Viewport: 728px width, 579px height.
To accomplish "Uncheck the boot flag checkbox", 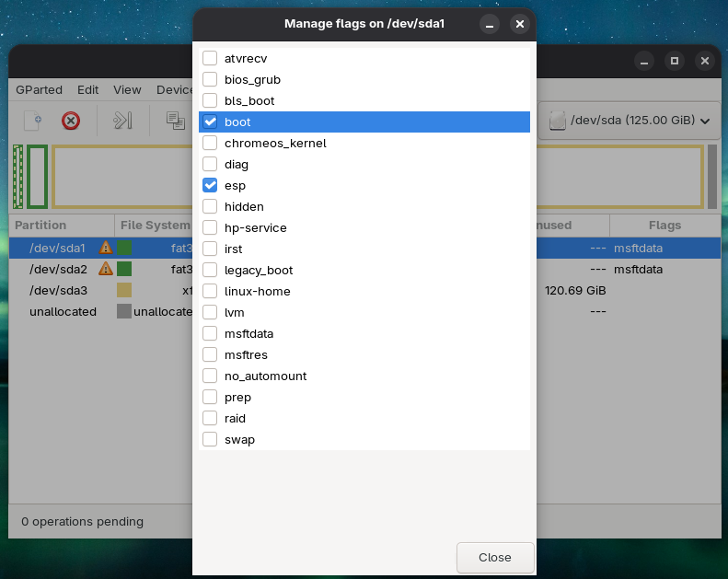I will pyautogui.click(x=210, y=122).
